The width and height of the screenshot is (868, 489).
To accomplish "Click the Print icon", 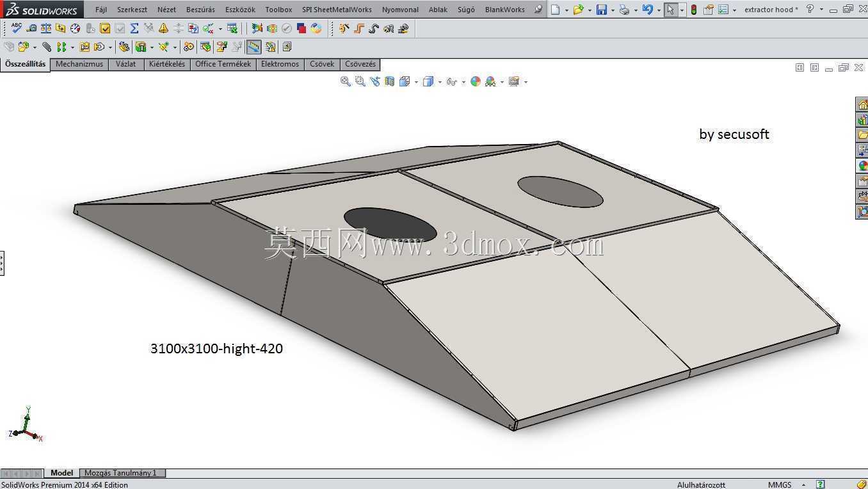I will point(625,10).
